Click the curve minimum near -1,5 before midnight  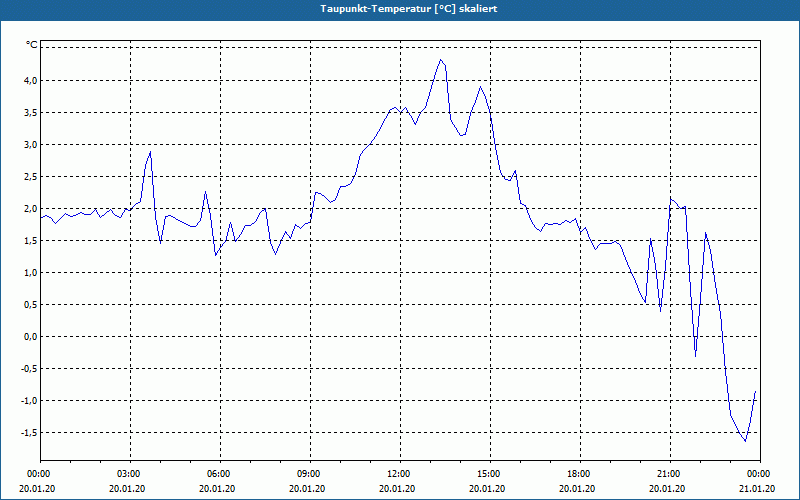[745, 441]
